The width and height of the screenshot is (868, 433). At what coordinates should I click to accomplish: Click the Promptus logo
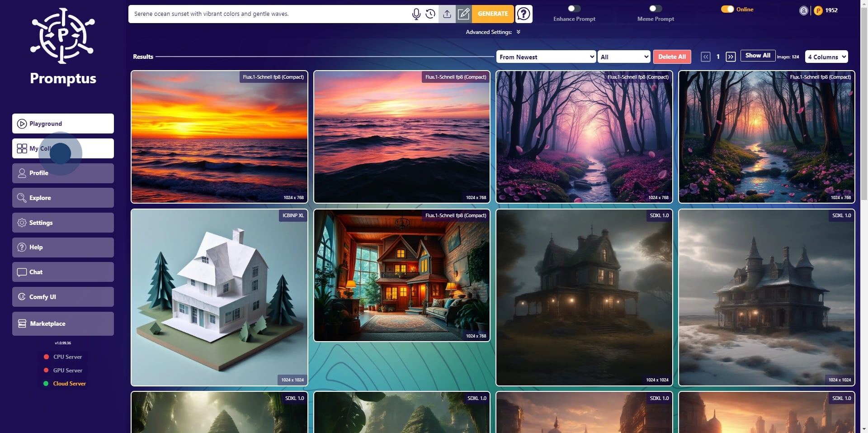point(63,35)
